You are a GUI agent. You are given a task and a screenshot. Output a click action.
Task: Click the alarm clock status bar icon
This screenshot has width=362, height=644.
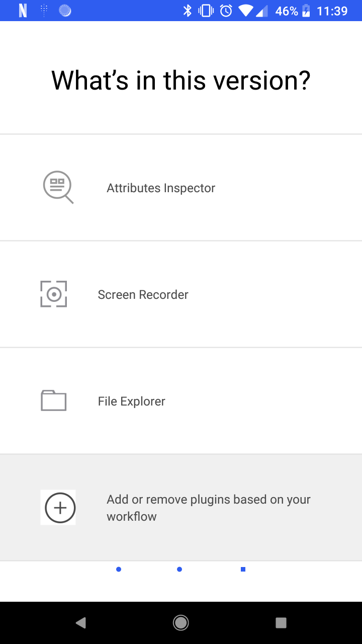227,10
